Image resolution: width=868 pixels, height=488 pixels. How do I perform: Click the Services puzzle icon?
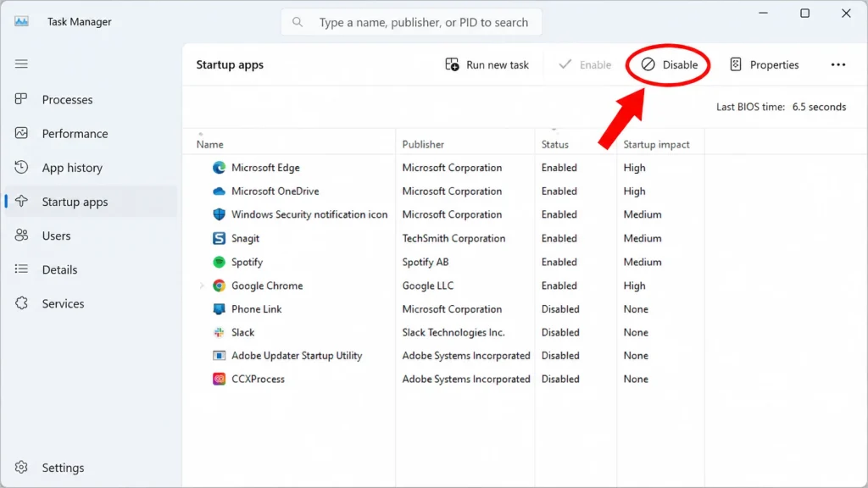pyautogui.click(x=21, y=303)
